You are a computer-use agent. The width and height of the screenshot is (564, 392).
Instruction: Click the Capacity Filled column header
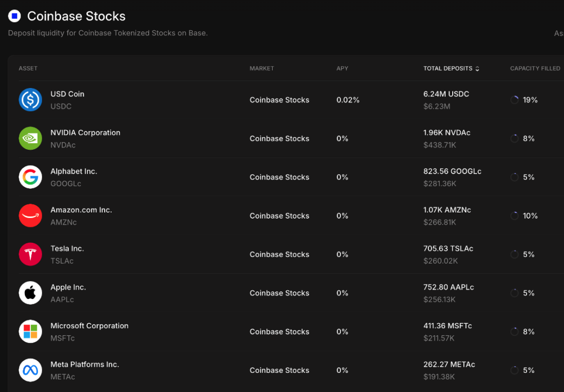tap(535, 68)
